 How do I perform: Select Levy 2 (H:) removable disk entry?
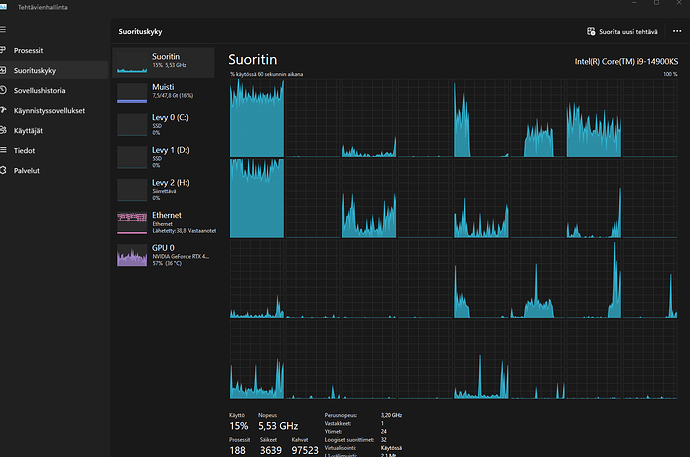coord(163,189)
